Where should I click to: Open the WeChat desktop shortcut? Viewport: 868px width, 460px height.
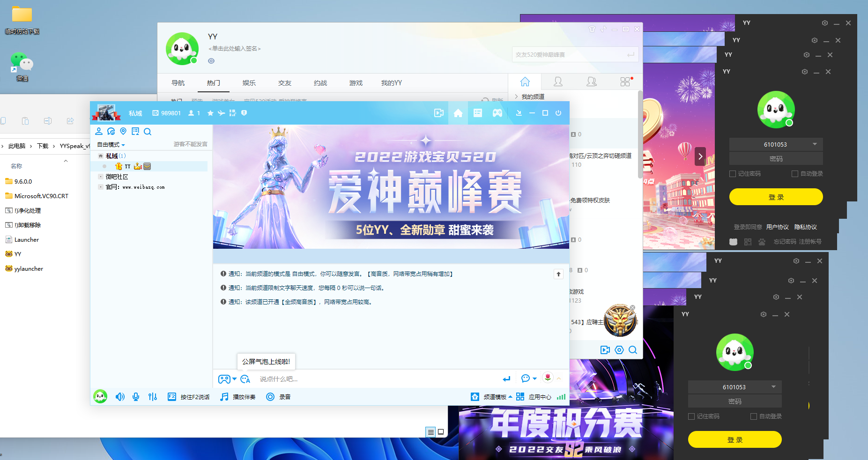pos(22,67)
